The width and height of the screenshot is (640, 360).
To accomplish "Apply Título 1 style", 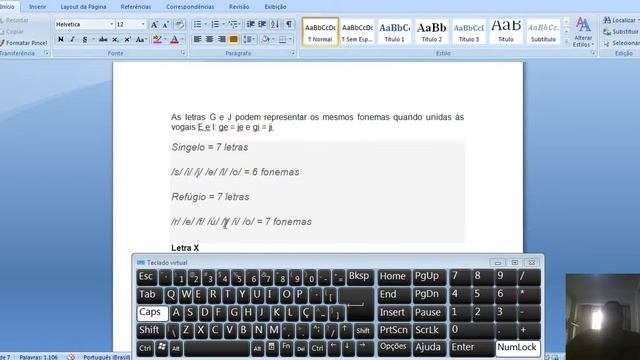I will point(394,31).
